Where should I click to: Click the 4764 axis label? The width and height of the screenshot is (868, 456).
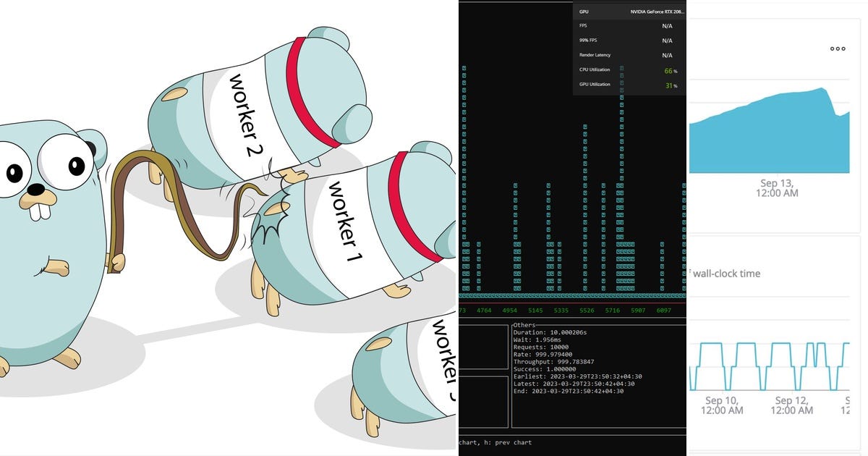tap(484, 311)
